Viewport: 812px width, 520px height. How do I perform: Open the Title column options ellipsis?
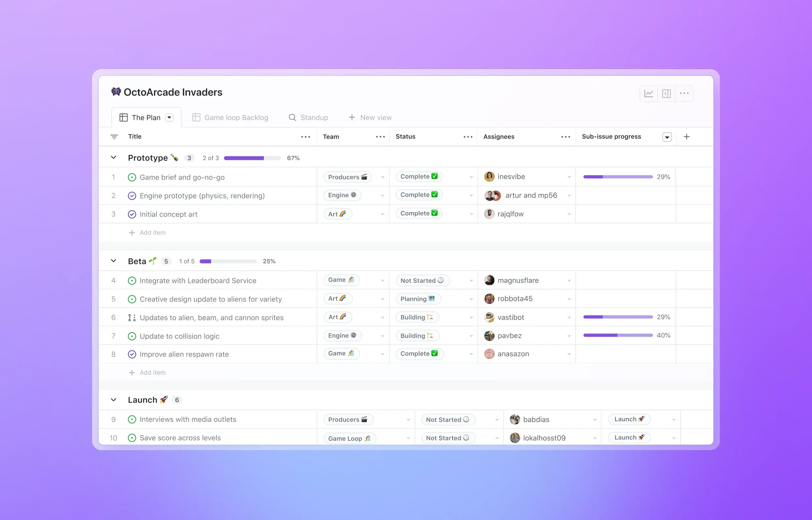tap(305, 137)
